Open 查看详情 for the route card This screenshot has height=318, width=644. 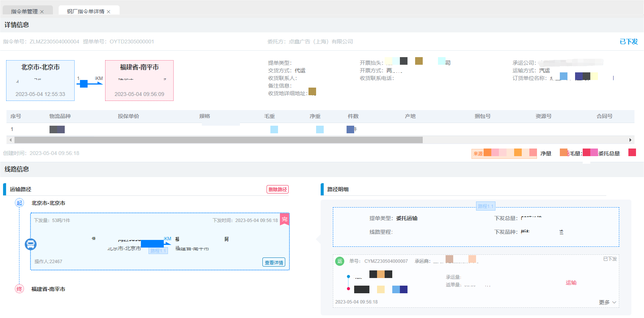click(274, 262)
